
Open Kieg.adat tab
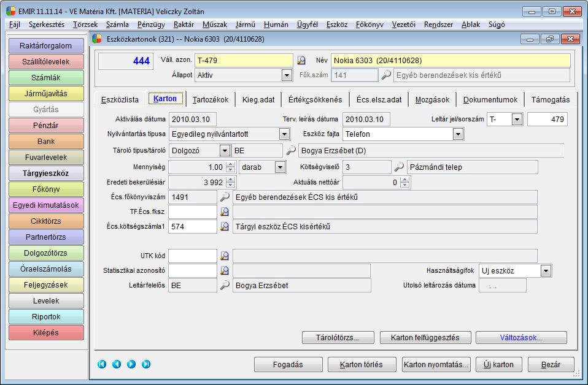(258, 99)
